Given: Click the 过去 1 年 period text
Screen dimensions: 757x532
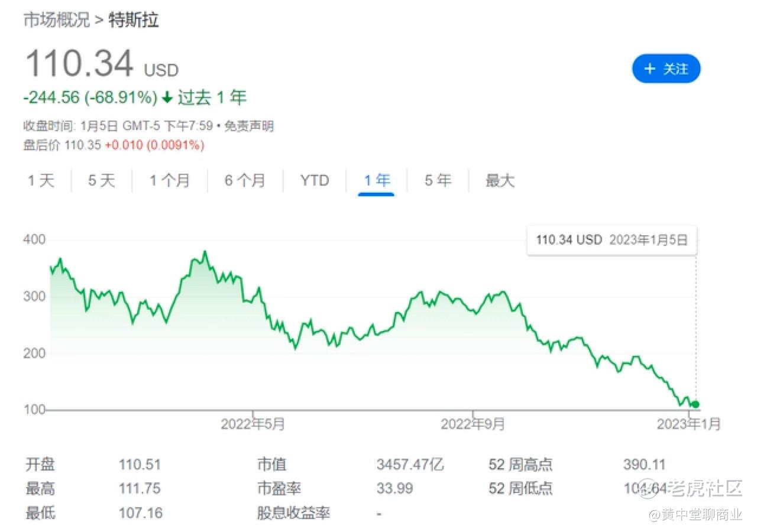Looking at the screenshot, I should coord(212,98).
